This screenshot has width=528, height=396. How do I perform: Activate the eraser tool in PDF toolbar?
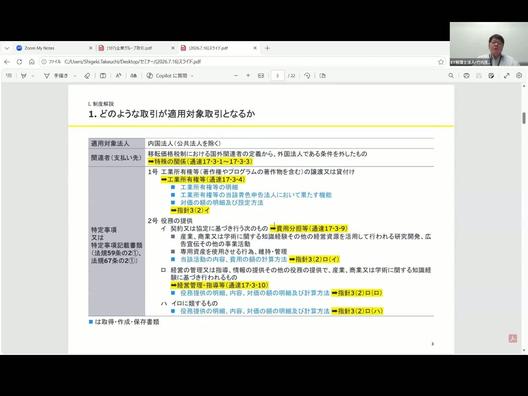87,76
